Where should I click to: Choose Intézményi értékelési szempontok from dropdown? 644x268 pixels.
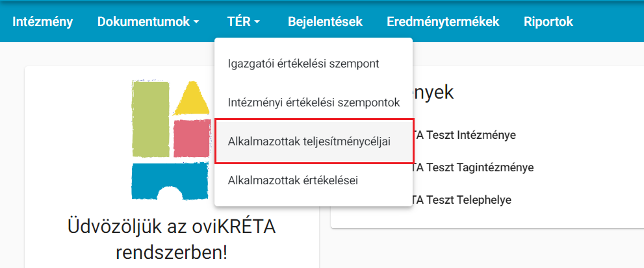click(313, 103)
